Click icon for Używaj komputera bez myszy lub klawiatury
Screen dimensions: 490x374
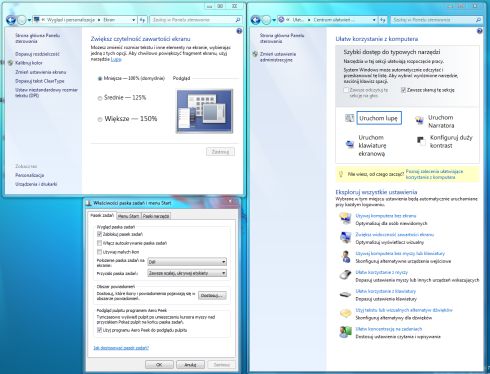click(x=345, y=256)
